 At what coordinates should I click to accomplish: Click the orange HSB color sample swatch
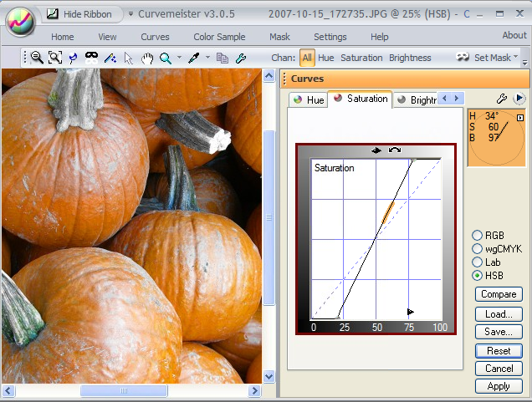point(496,138)
